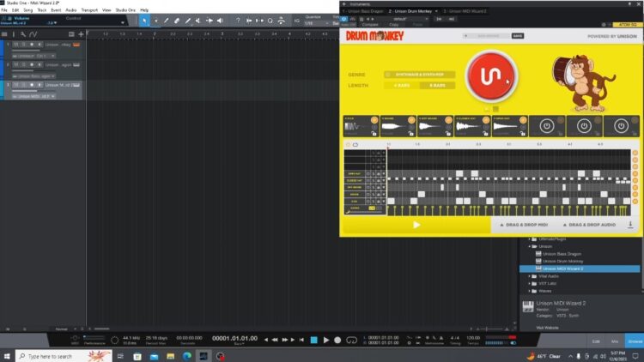Screen dimensions: 644x362
Task: Open track inspector wrench icon
Action: tap(23, 34)
